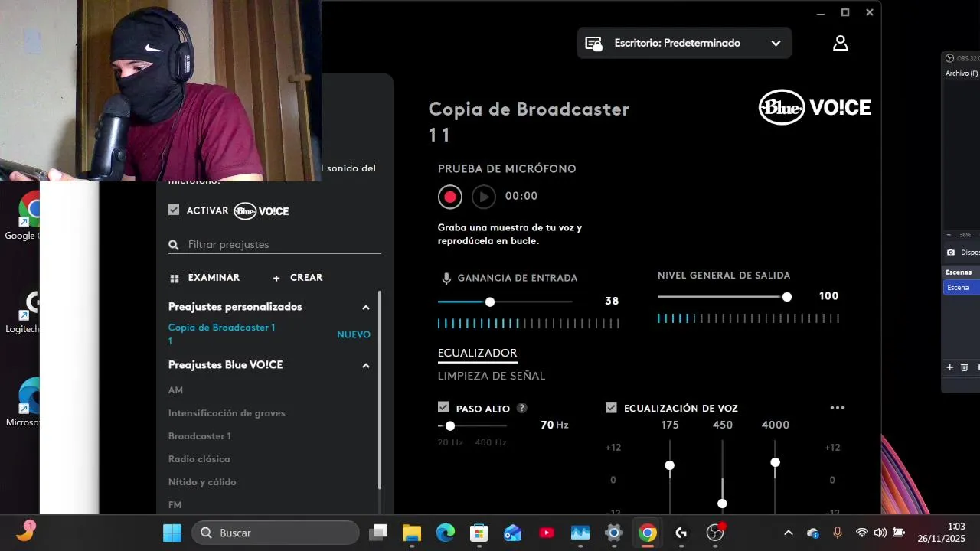
Task: Click the 450 Hz equalizer band handle
Action: [x=722, y=504]
